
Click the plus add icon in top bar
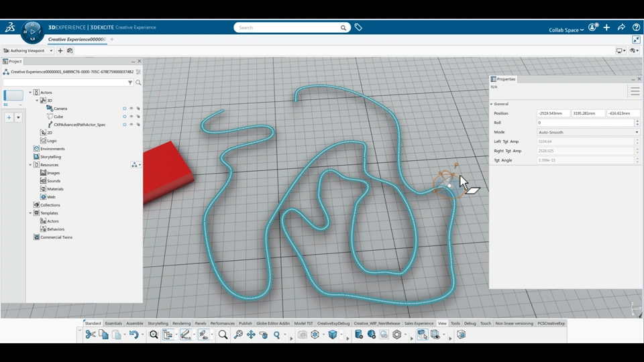606,27
